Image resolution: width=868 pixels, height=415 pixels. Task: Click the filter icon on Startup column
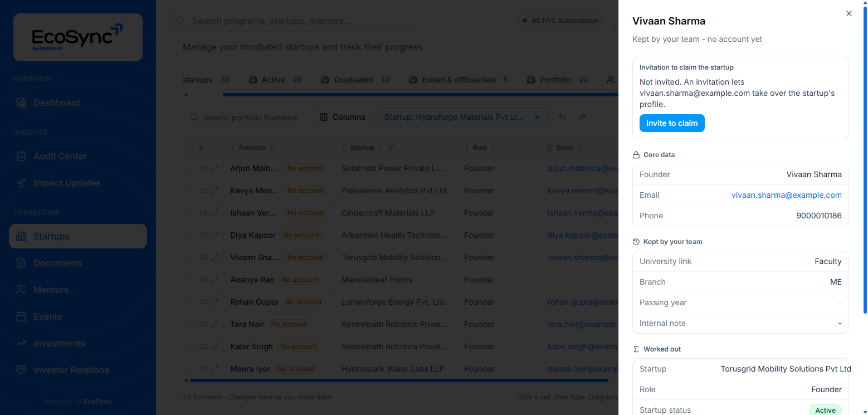click(x=391, y=148)
